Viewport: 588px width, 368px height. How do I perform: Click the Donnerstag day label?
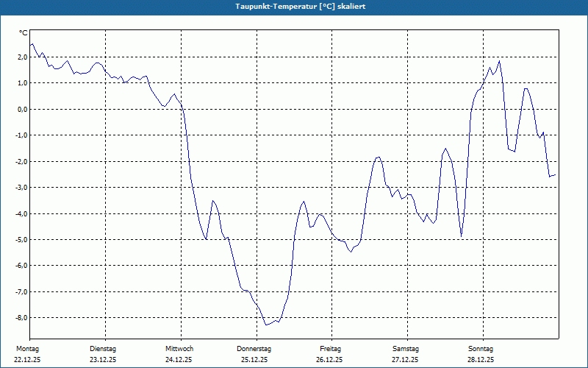coord(254,349)
